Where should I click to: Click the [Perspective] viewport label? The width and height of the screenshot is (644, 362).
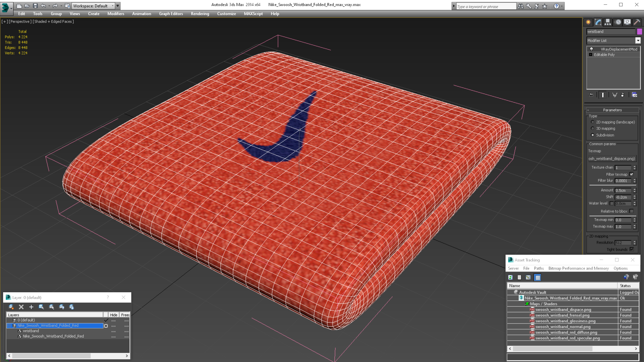pyautogui.click(x=20, y=21)
